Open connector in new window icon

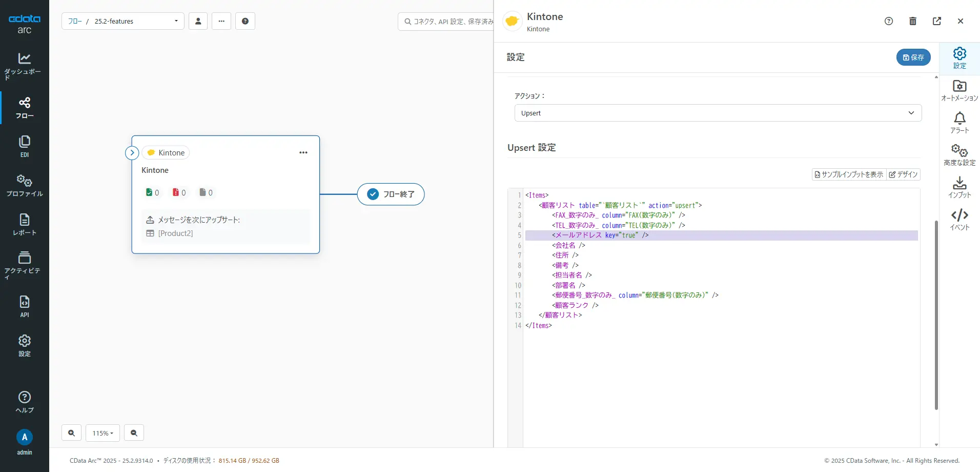coord(936,21)
